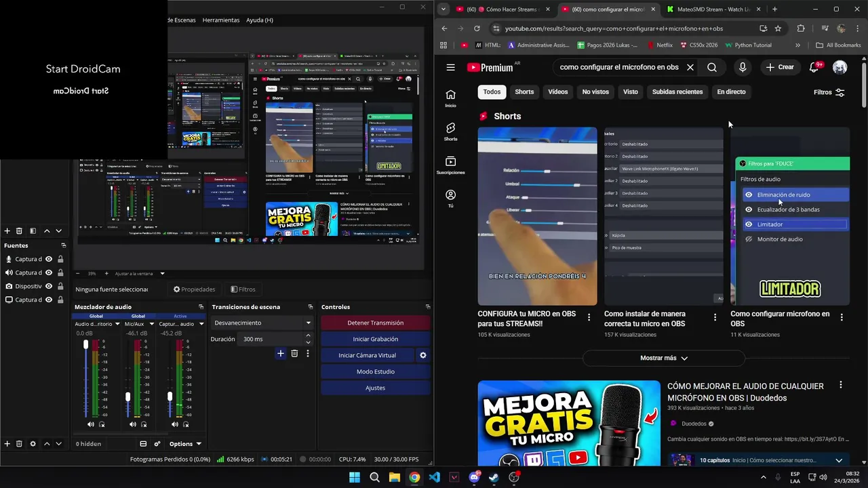Click Detener Transmisión in OBS controls

375,323
